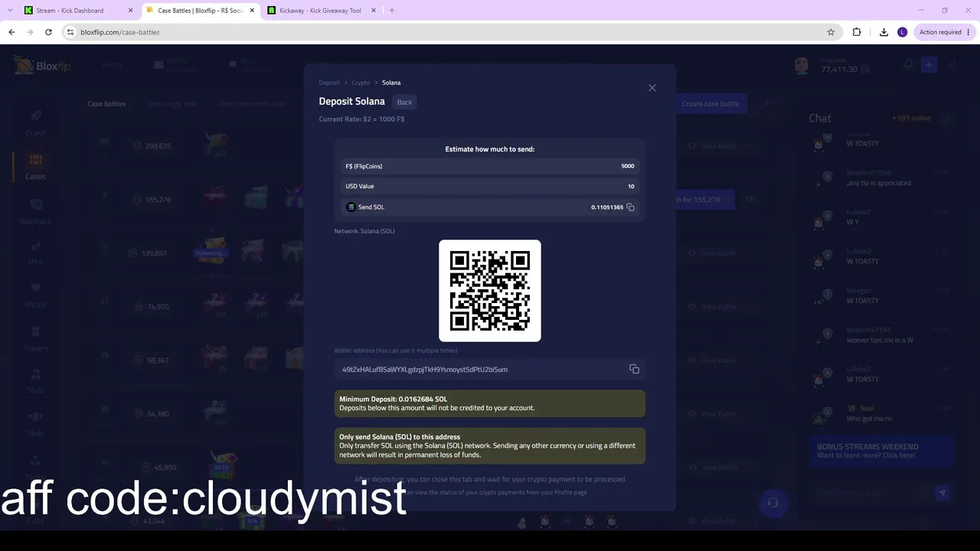Click the Current Rate $2 = 1000 F$ text

361,119
